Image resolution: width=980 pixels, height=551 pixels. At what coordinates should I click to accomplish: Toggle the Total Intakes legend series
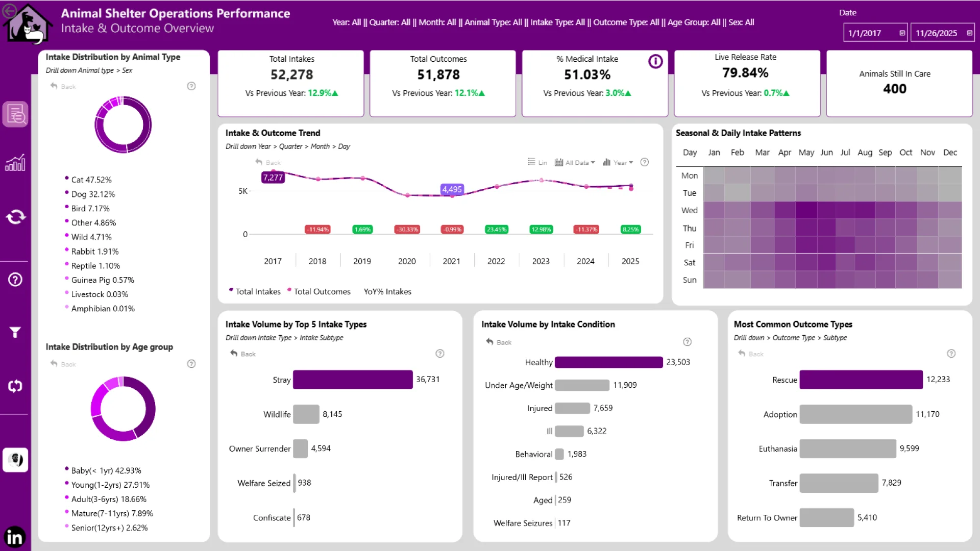click(255, 292)
